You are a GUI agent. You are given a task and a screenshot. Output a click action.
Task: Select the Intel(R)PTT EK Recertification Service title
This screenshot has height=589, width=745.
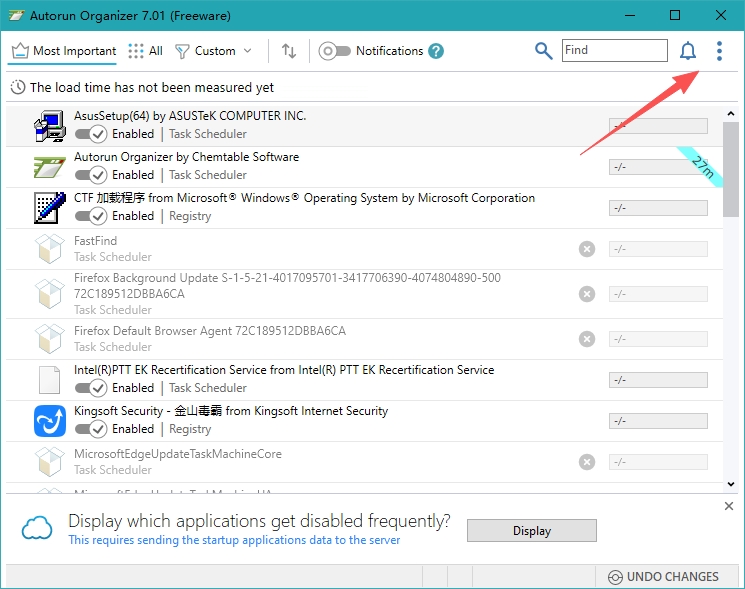pyautogui.click(x=284, y=370)
